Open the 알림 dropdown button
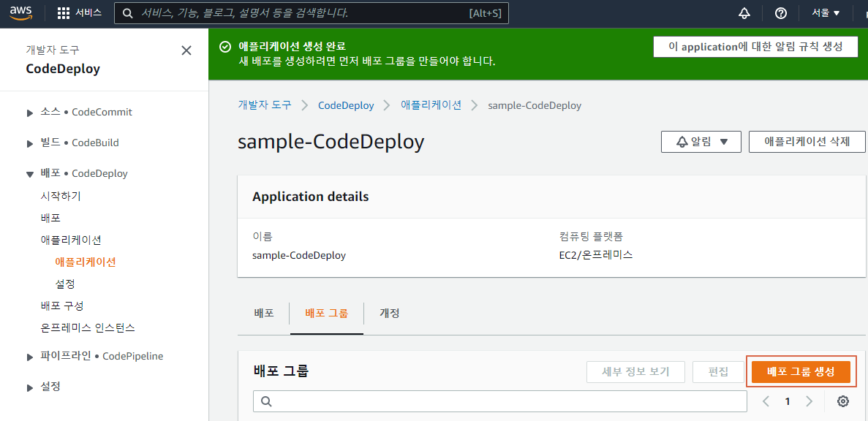868x421 pixels. pyautogui.click(x=701, y=142)
